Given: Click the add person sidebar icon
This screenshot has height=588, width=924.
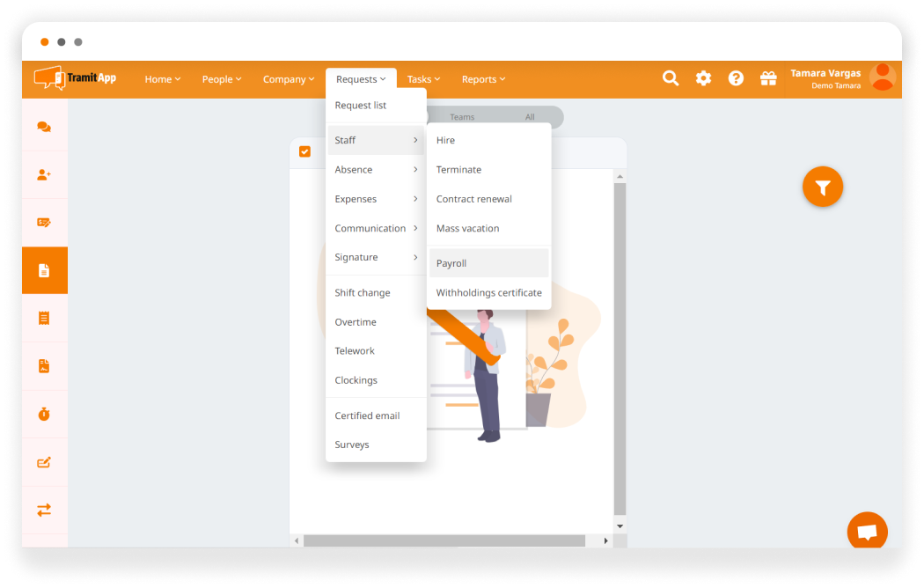Looking at the screenshot, I should tap(44, 175).
